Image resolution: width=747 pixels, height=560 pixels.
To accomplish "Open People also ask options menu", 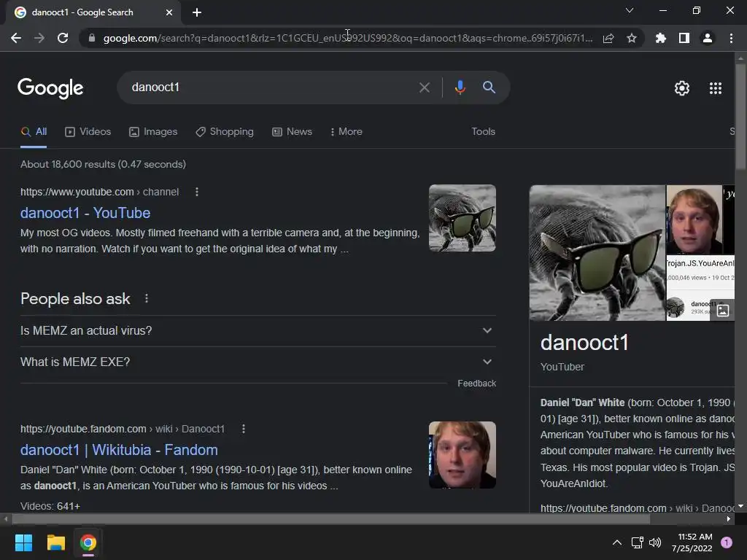I will click(x=146, y=298).
